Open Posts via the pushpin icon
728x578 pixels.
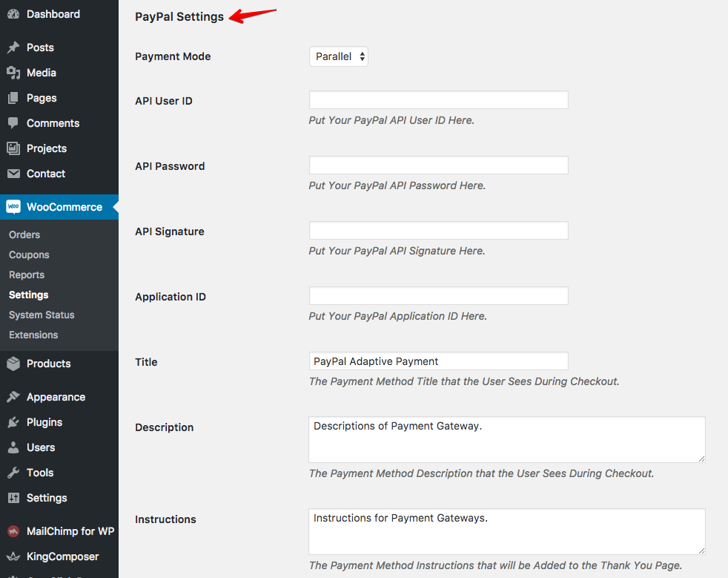pyautogui.click(x=13, y=47)
